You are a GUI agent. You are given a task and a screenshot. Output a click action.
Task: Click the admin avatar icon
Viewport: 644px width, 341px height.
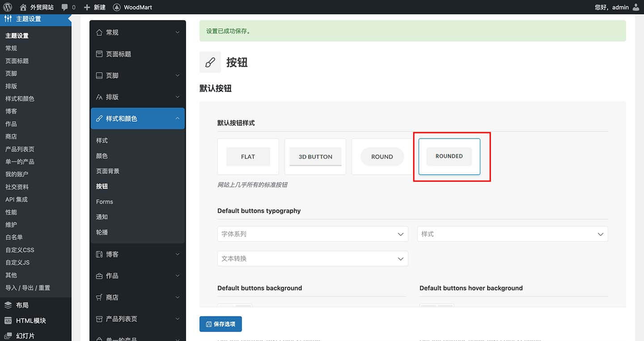pyautogui.click(x=636, y=7)
